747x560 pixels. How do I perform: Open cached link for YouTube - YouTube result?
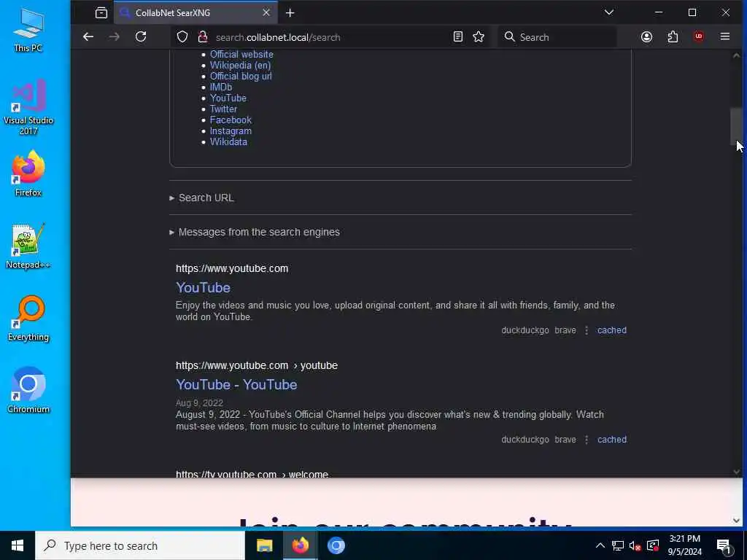tap(612, 440)
